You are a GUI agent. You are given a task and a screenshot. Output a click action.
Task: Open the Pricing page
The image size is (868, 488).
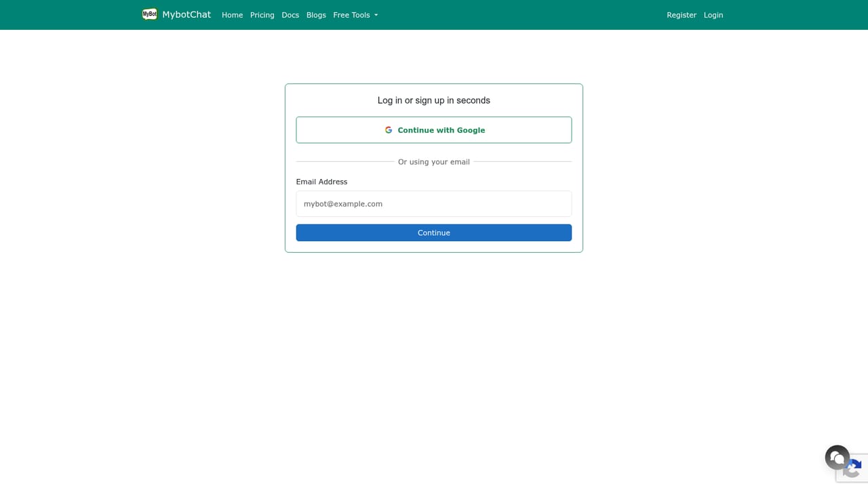262,15
